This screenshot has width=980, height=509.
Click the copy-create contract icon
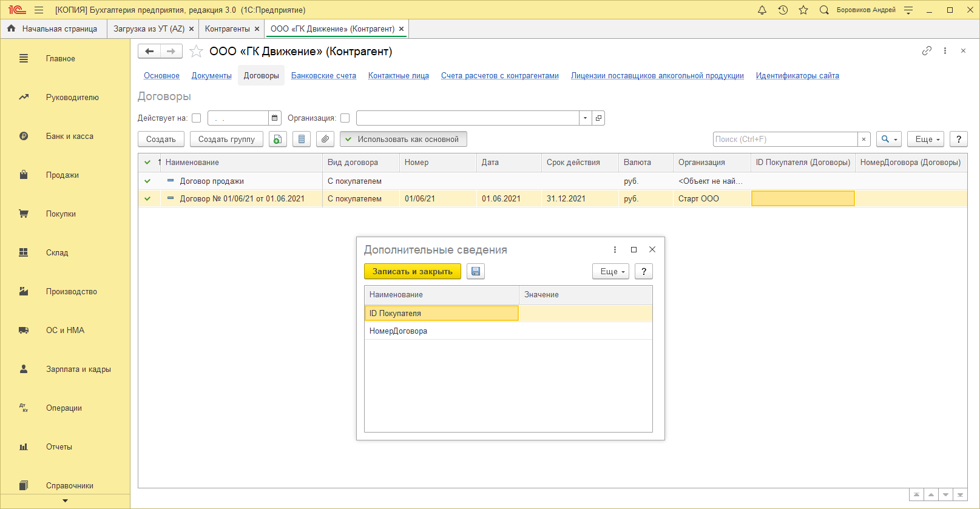point(277,139)
